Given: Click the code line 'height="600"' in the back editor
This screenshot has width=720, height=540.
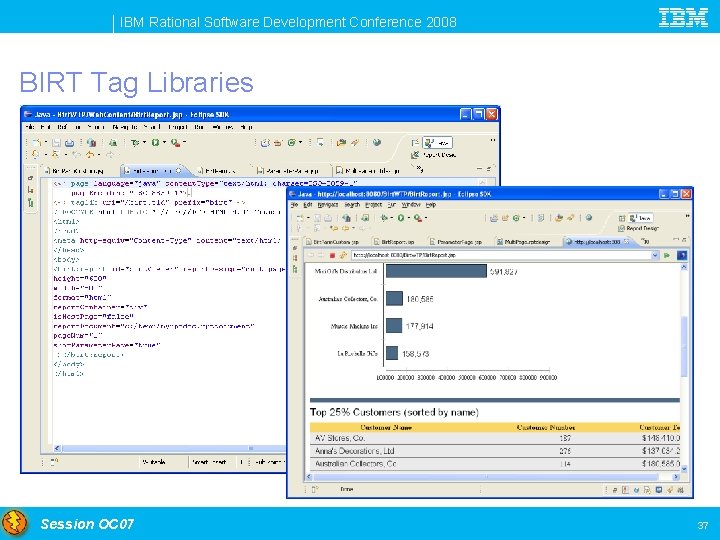Looking at the screenshot, I should click(80, 278).
